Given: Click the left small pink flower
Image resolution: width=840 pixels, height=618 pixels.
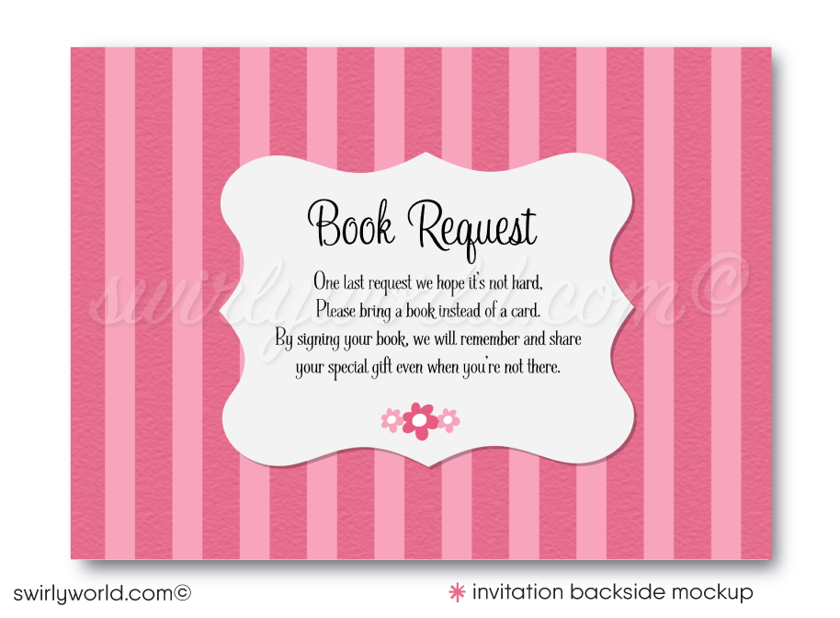Looking at the screenshot, I should pos(391,420).
